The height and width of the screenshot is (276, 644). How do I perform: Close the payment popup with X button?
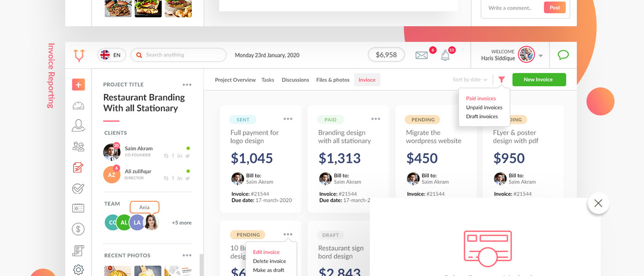[x=598, y=203]
